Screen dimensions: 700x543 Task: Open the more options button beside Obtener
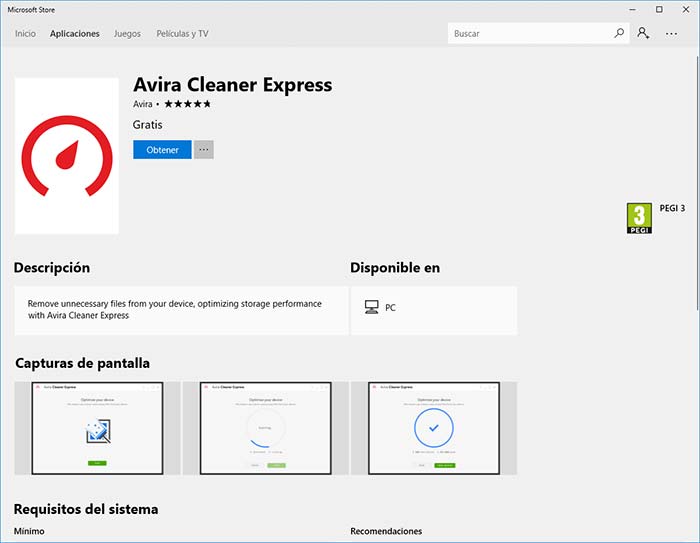pyautogui.click(x=204, y=150)
